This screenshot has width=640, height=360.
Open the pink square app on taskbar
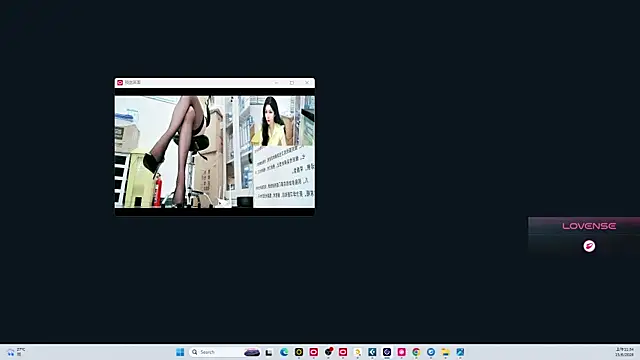click(402, 352)
